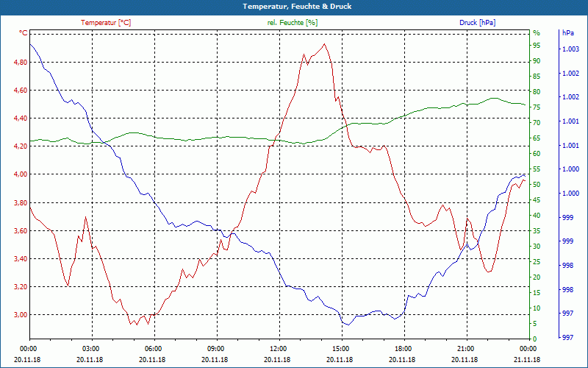
Task: Pick the 4,20 temperature tick label
Action: pyautogui.click(x=21, y=146)
